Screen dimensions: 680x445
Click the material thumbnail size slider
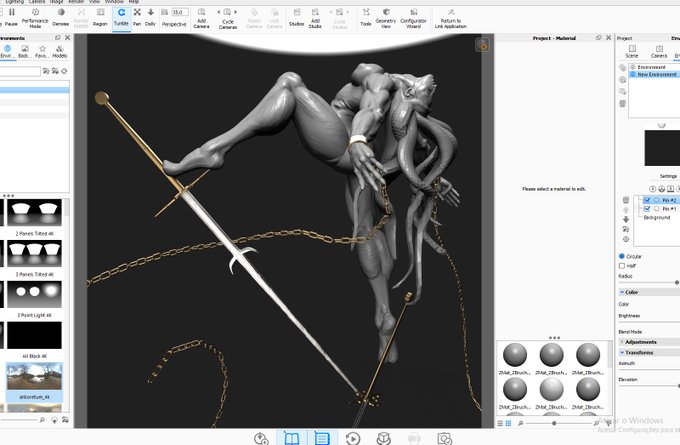554,423
